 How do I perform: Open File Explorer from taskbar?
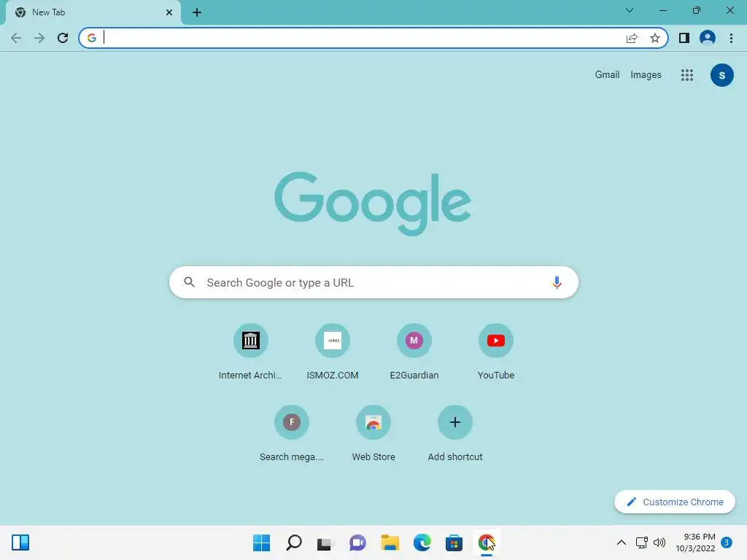(x=390, y=542)
